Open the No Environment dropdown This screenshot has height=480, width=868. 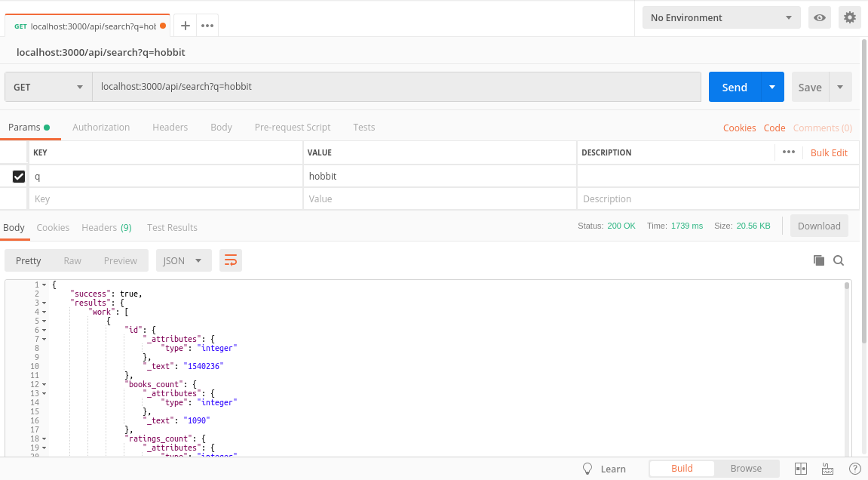click(x=721, y=18)
